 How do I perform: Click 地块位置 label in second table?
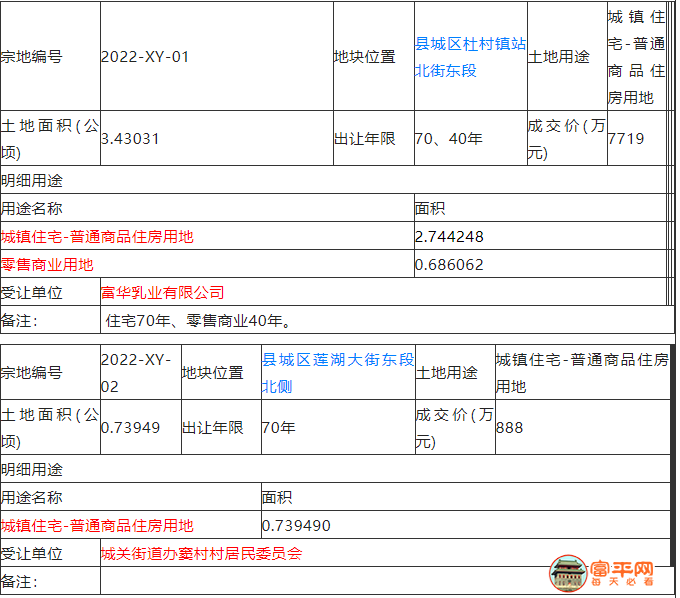point(212,373)
